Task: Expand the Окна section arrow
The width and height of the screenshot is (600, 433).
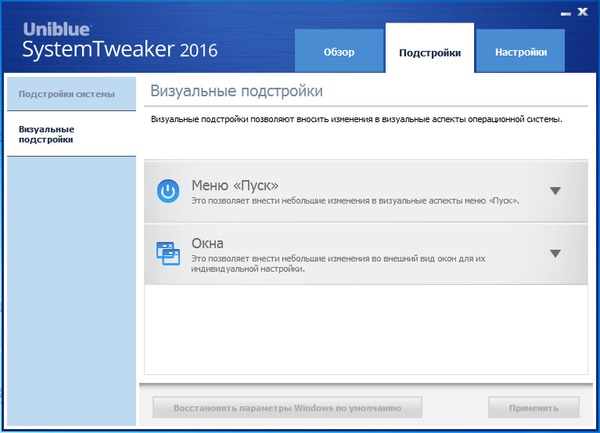Action: [x=555, y=253]
